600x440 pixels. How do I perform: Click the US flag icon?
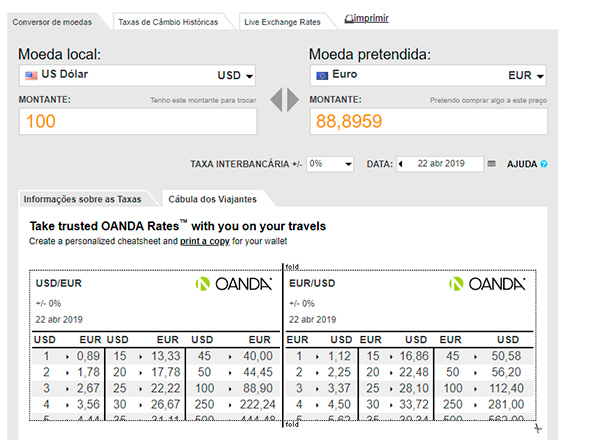(x=31, y=75)
